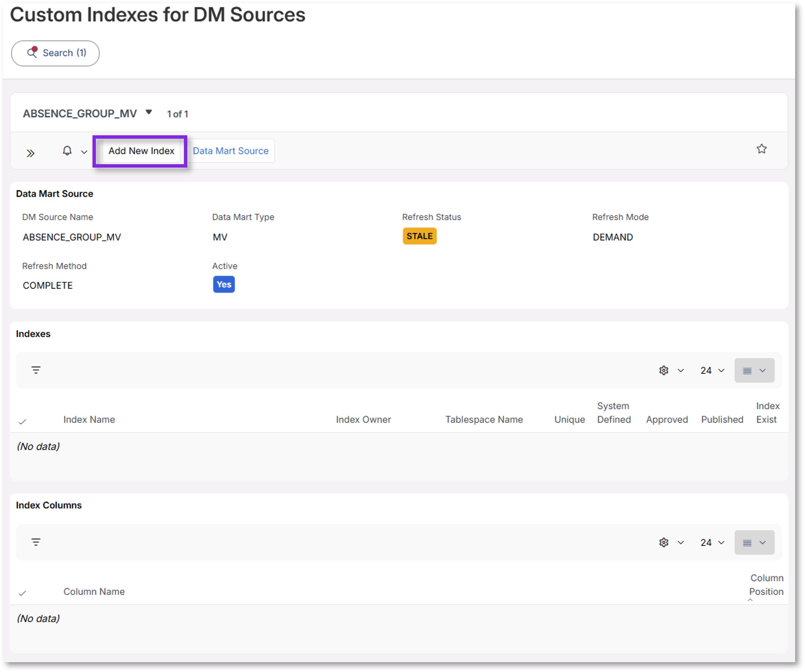Sort by the Column Position header
The width and height of the screenshot is (805, 672).
tap(766, 585)
